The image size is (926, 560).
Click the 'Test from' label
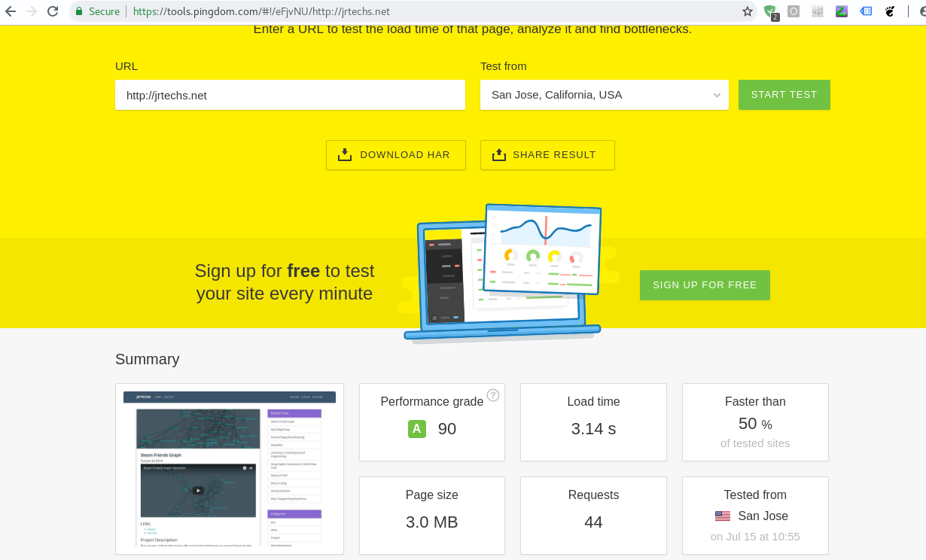(x=504, y=66)
